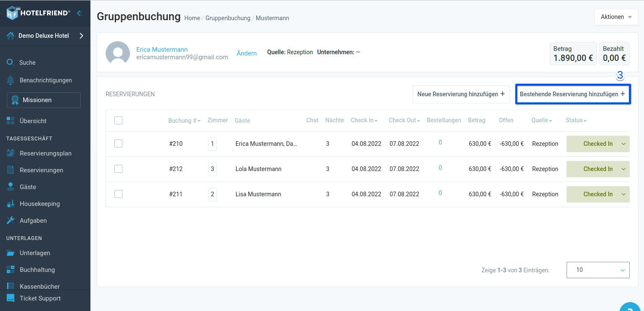Open status dropdown for booking #210

pyautogui.click(x=598, y=144)
